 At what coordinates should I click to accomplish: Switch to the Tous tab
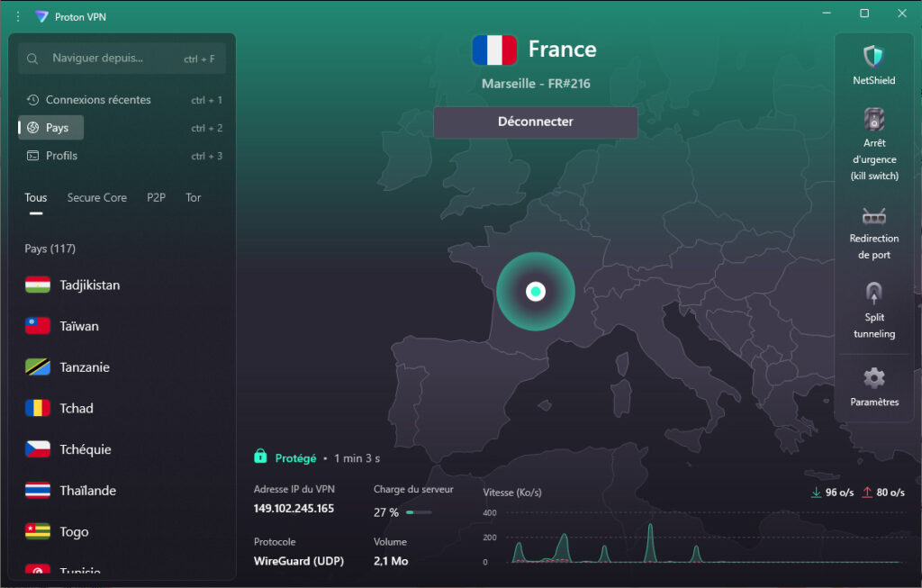tap(35, 197)
